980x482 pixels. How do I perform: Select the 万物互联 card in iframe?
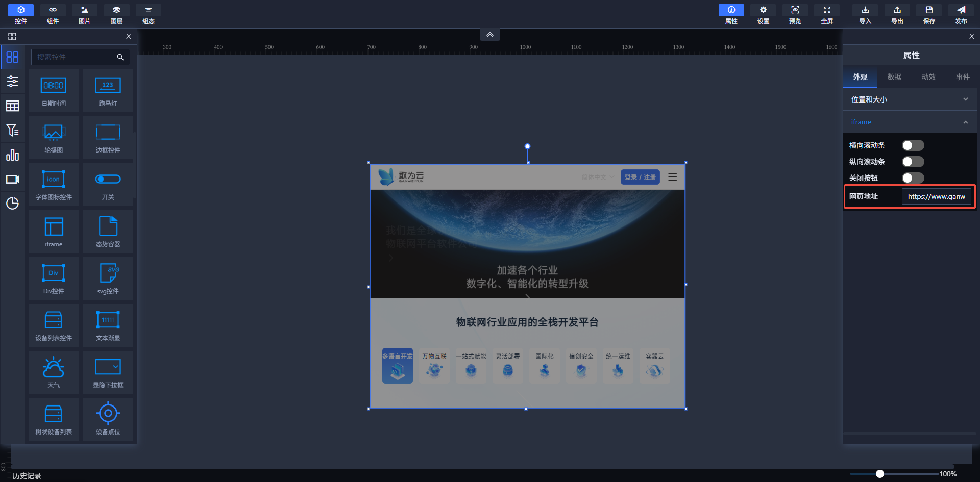click(x=434, y=365)
